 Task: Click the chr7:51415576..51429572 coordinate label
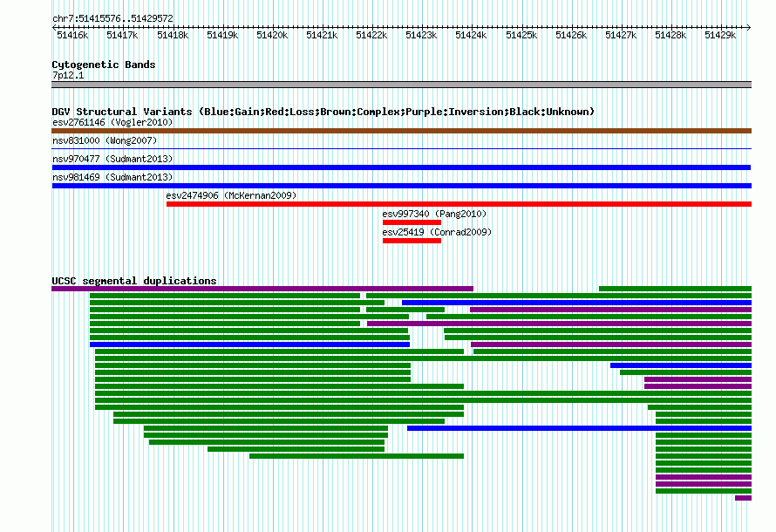point(112,19)
